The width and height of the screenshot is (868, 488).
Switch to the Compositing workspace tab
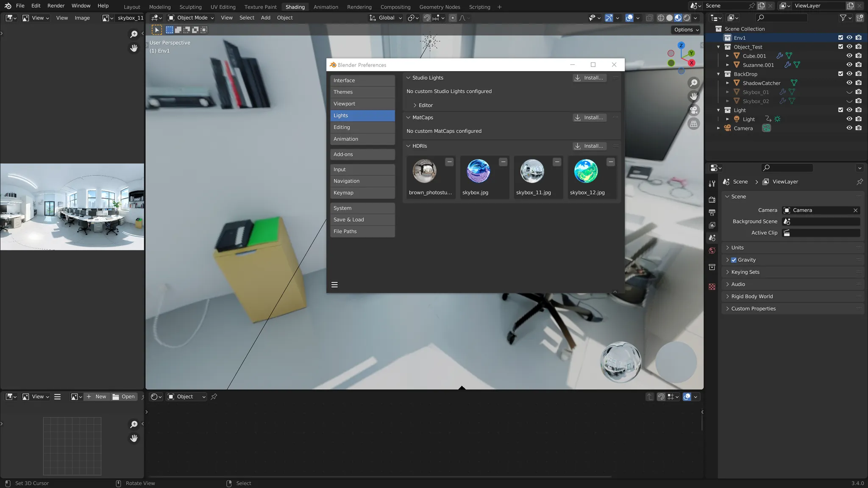coord(395,7)
